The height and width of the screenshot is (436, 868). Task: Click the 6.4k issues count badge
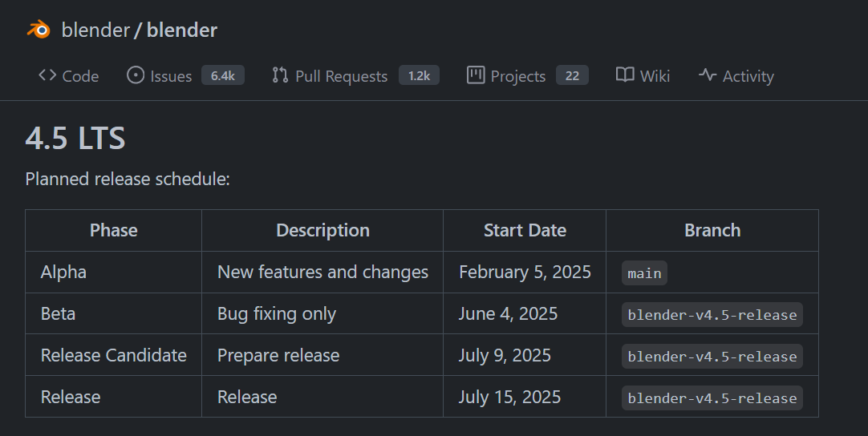point(223,76)
